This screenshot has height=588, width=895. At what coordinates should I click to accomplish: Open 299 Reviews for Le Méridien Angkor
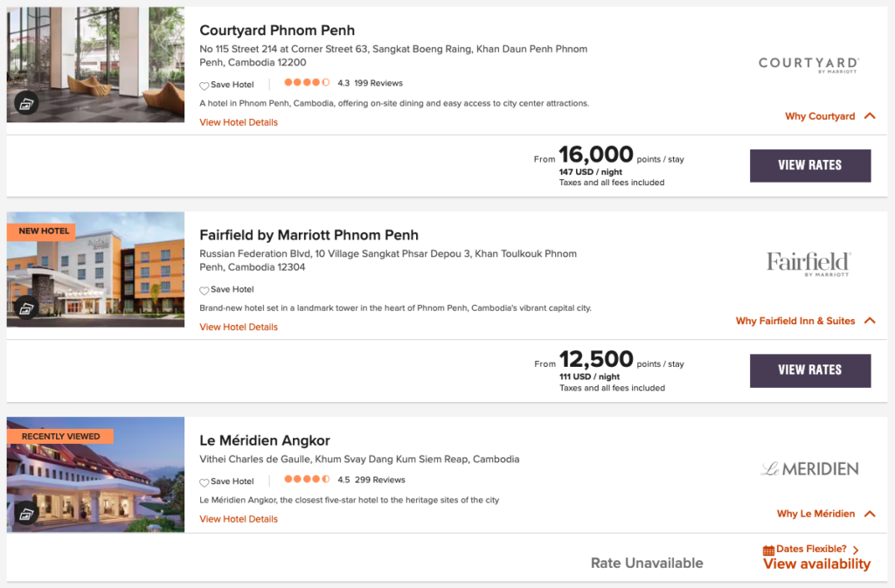(379, 480)
